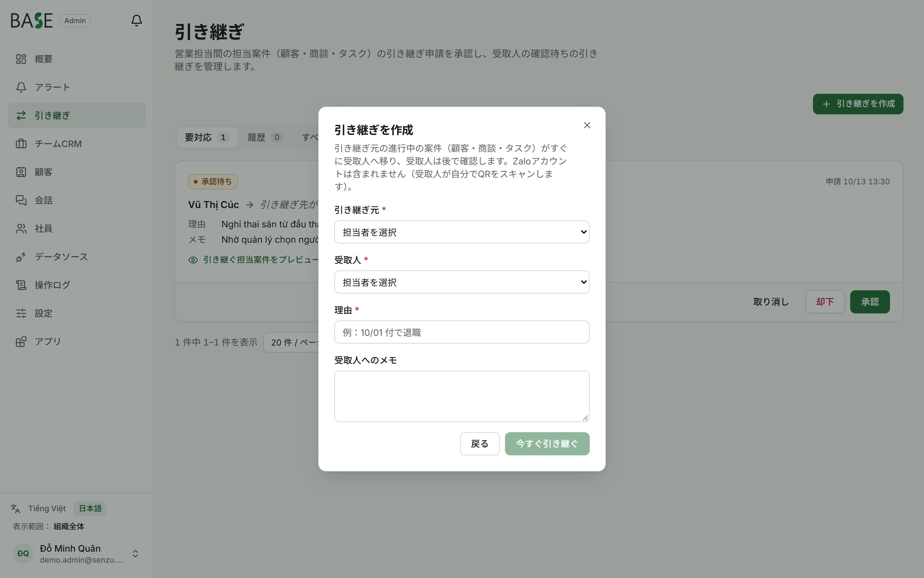This screenshot has width=924, height=578.
Task: Switch to the 要対応 tab
Action: pos(207,138)
